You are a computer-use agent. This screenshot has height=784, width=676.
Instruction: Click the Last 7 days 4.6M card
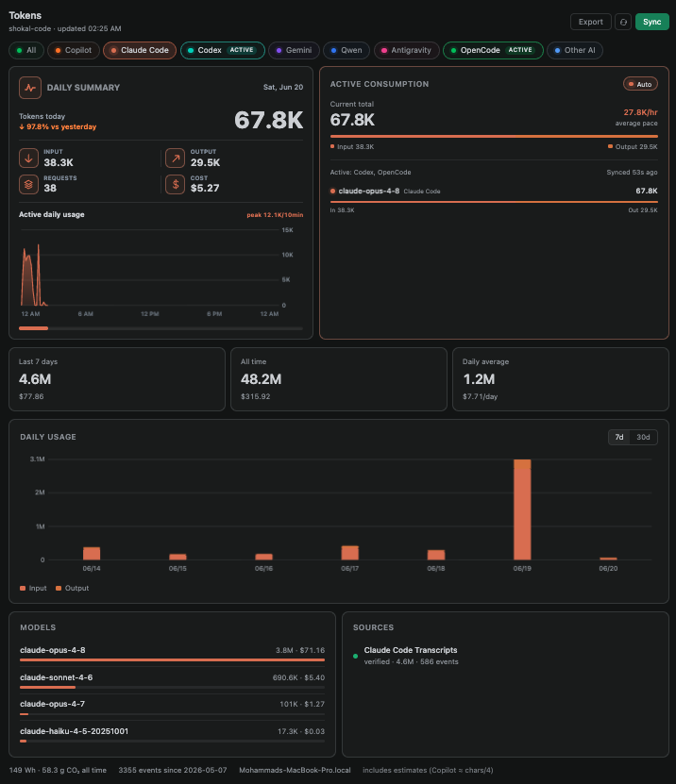tap(117, 379)
